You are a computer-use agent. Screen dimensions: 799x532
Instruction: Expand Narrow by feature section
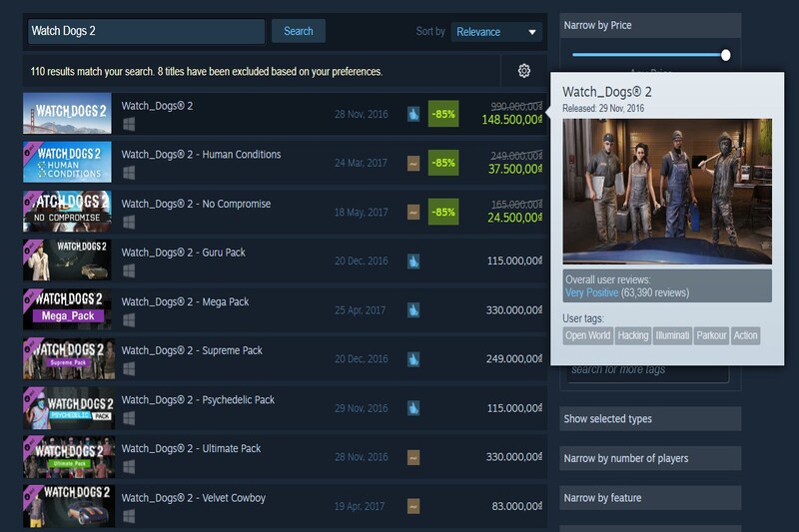pos(649,498)
